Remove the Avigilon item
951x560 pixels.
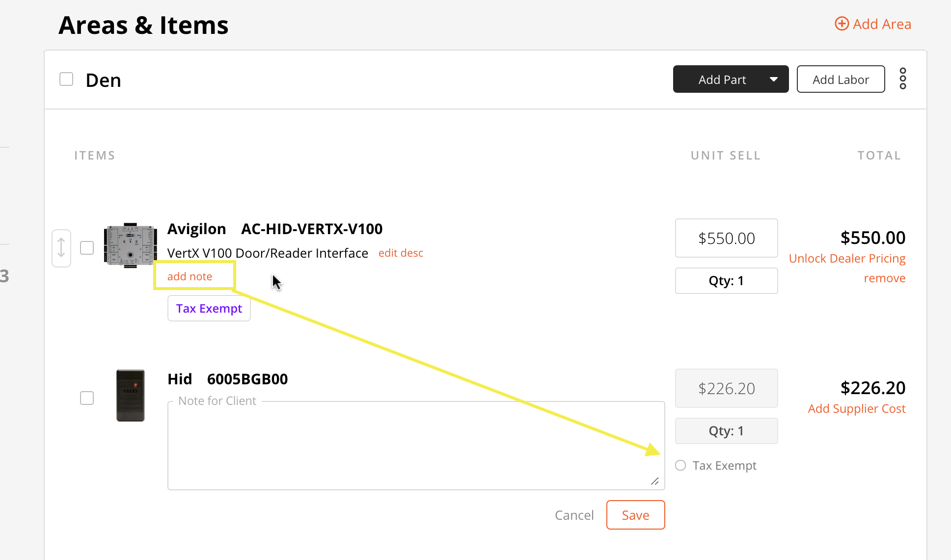tap(884, 278)
